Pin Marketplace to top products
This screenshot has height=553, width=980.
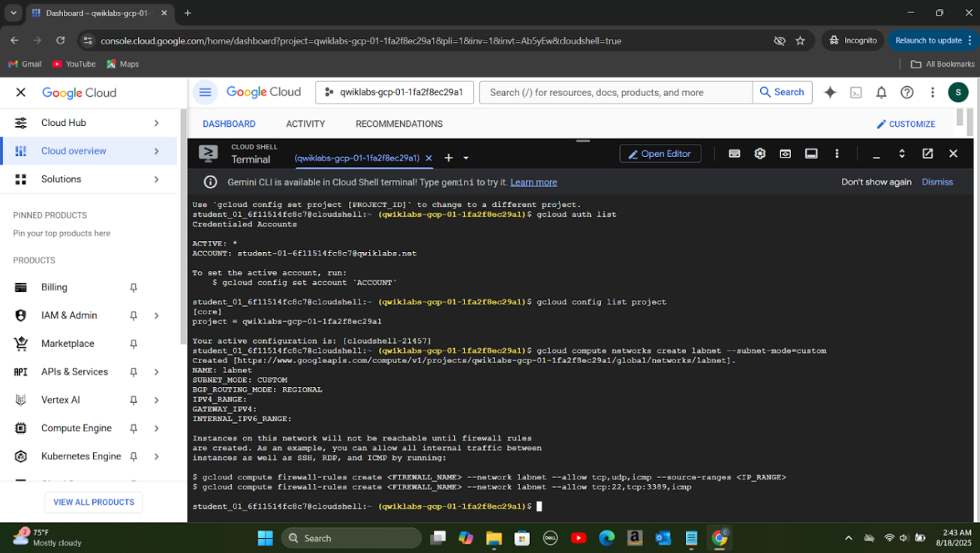pyautogui.click(x=134, y=344)
